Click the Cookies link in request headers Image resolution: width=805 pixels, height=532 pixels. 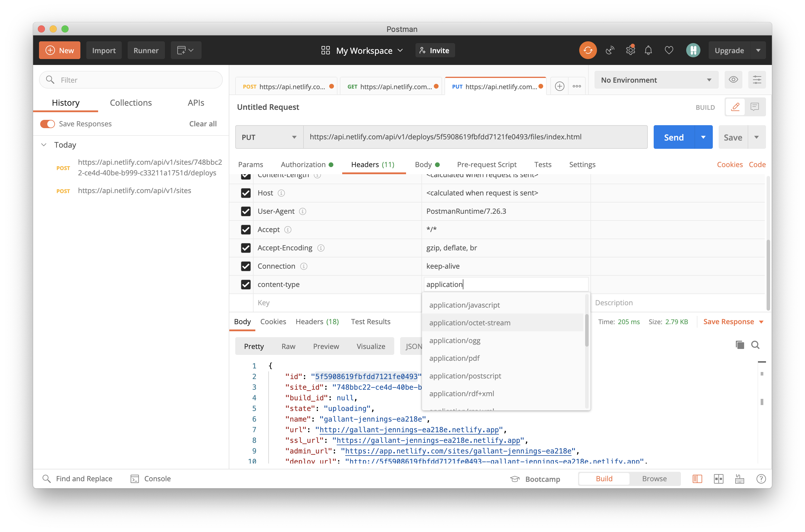[x=729, y=164]
